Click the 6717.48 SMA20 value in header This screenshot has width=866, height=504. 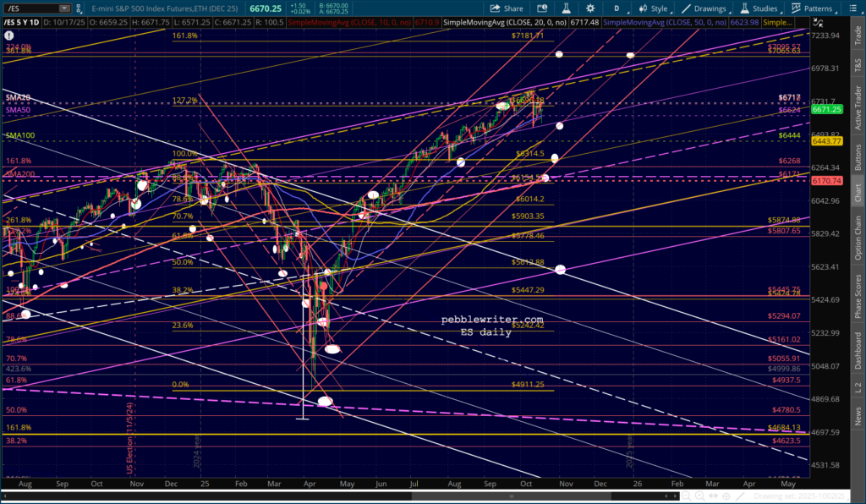click(x=584, y=23)
